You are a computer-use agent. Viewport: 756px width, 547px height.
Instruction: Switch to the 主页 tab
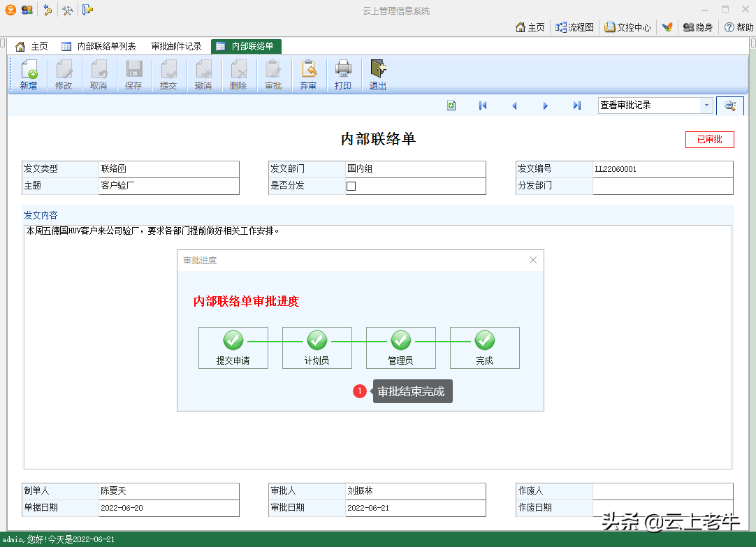click(x=32, y=46)
